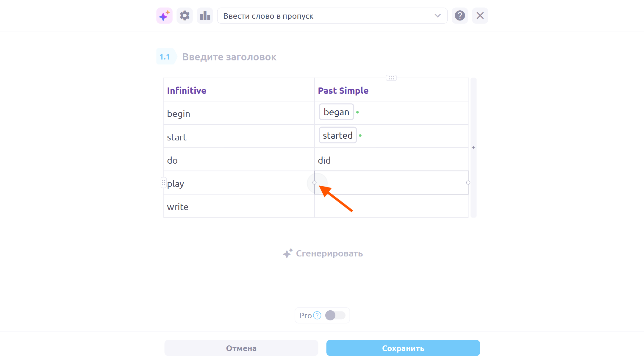644x360 pixels.
Task: Click the table column drag handle
Action: point(391,78)
